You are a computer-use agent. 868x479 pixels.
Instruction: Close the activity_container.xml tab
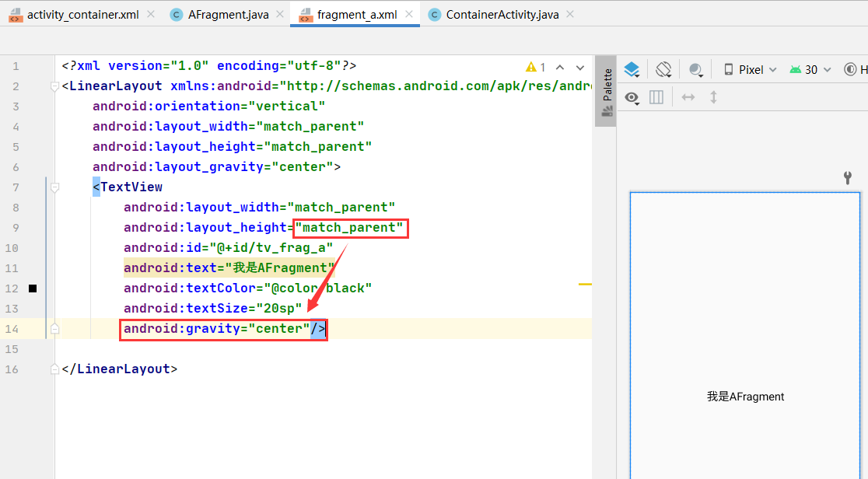point(151,15)
